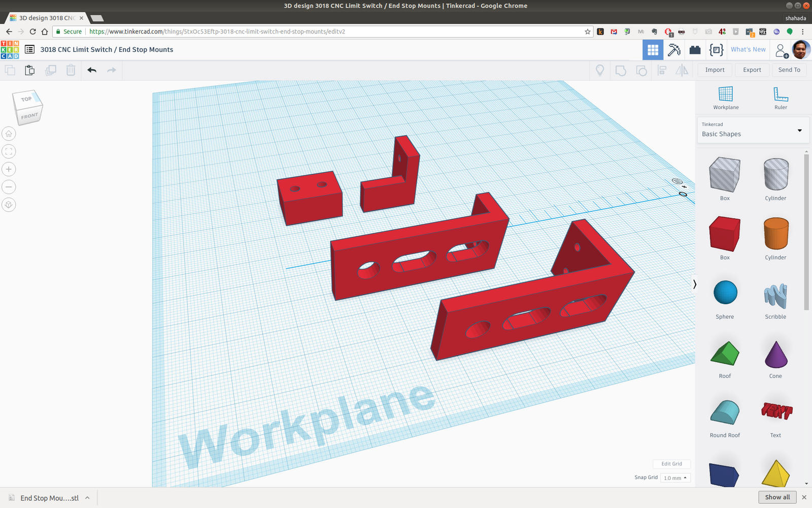Select the Workplane tool
This screenshot has height=508, width=812.
click(x=726, y=98)
